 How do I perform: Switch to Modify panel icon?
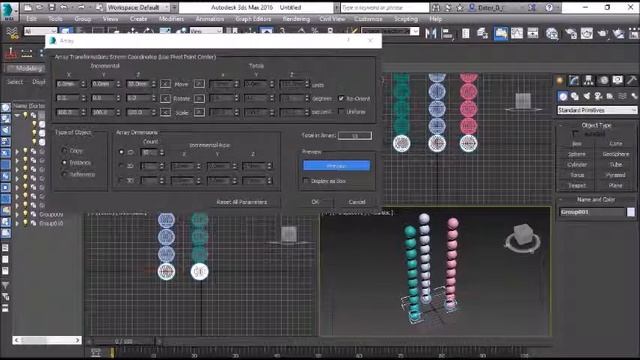coord(574,80)
